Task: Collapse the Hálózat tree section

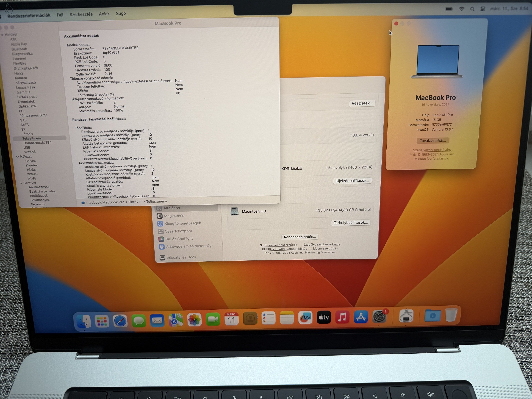Action: (x=17, y=157)
